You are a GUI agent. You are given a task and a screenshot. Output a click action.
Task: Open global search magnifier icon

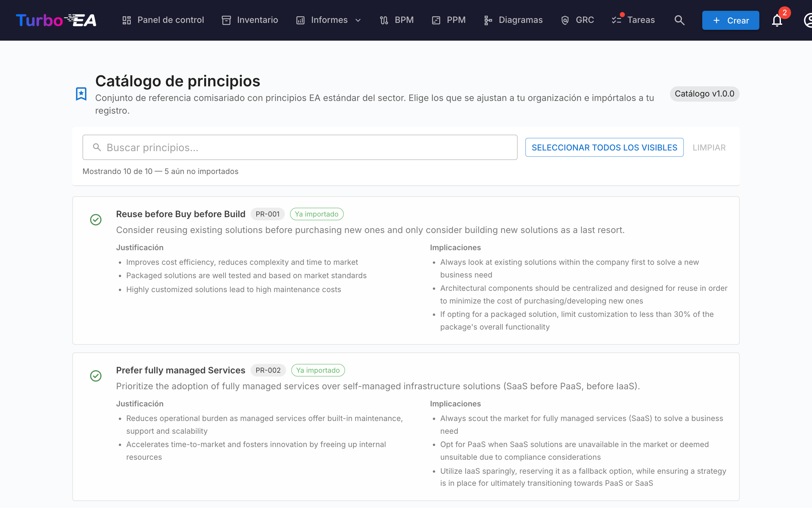679,20
